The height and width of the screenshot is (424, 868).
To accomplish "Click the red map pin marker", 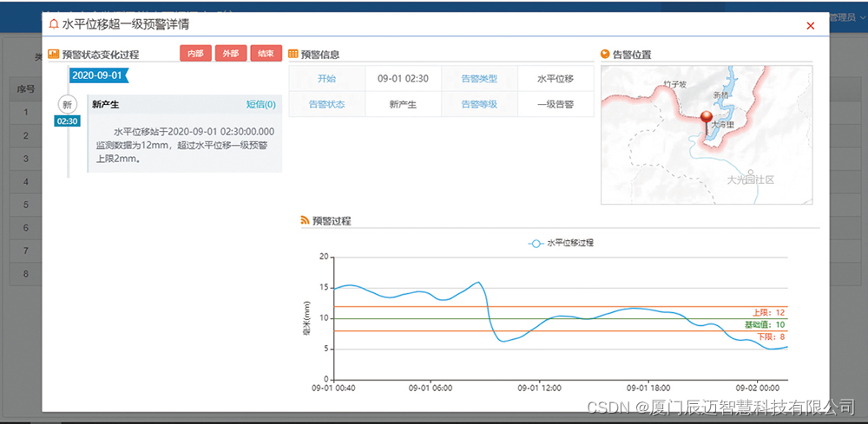I will pyautogui.click(x=707, y=123).
